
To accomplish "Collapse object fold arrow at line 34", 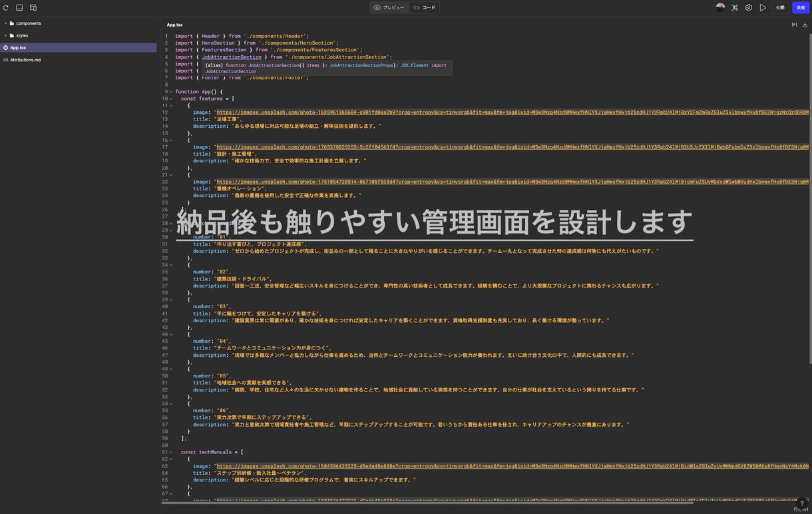I will tap(171, 265).
